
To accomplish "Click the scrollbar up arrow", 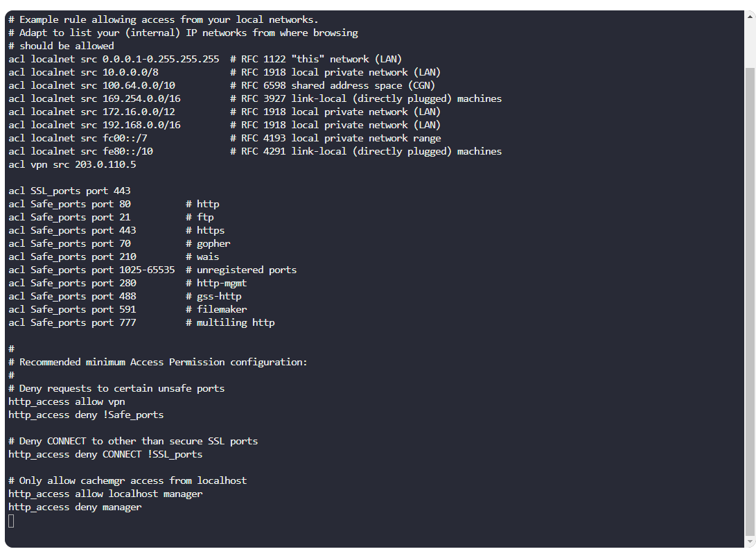I will point(750,16).
